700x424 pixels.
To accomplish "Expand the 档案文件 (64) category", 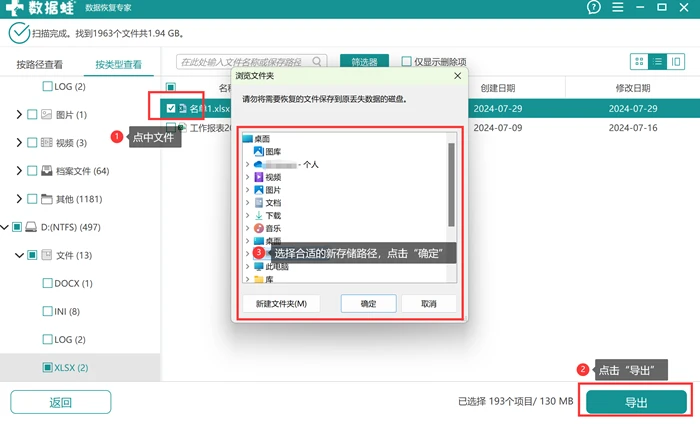I will coord(19,171).
